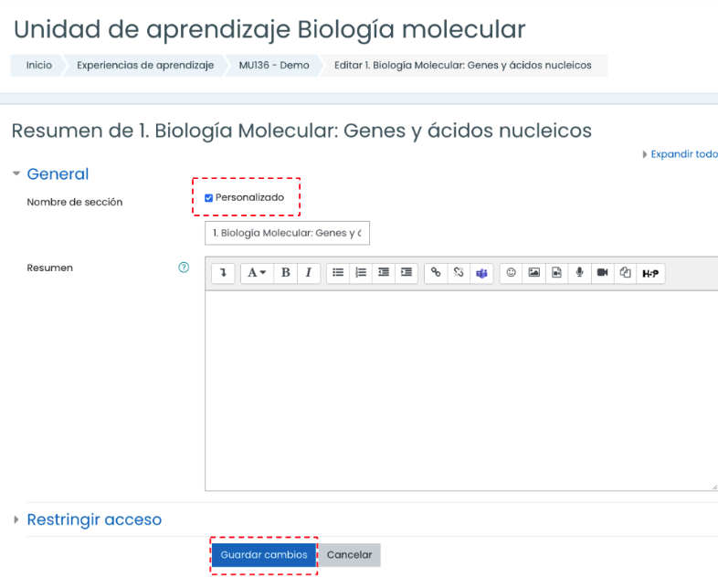This screenshot has height=588, width=718.
Task: Insert H5P content with the H-P icon
Action: [650, 273]
